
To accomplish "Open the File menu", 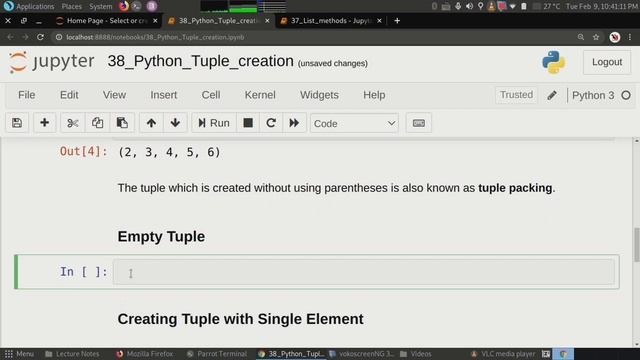I will (27, 95).
